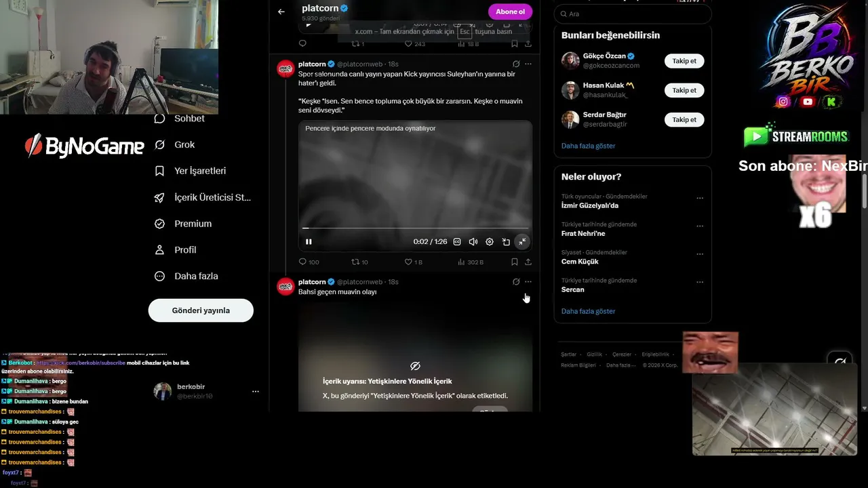Open Hasan Kulak's profile avatar

570,90
